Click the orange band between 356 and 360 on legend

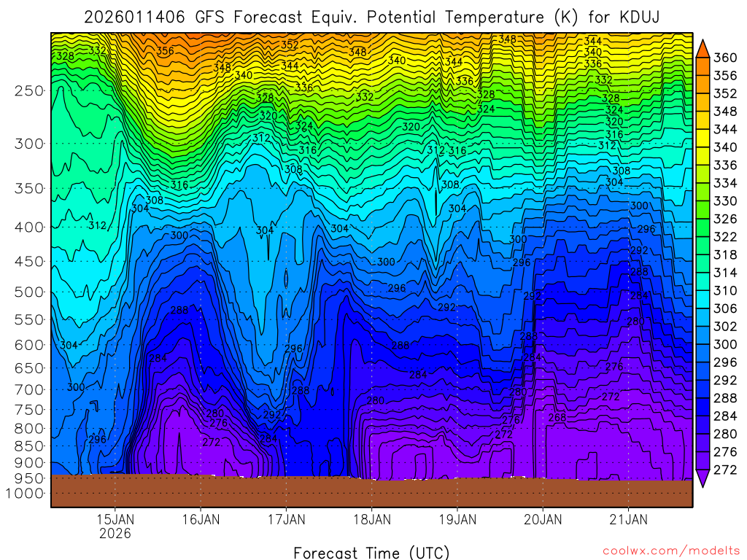click(x=703, y=66)
